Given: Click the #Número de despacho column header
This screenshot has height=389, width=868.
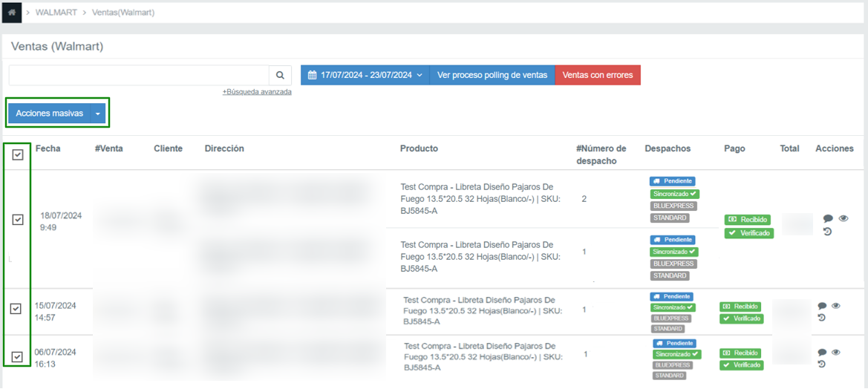Looking at the screenshot, I should click(601, 154).
